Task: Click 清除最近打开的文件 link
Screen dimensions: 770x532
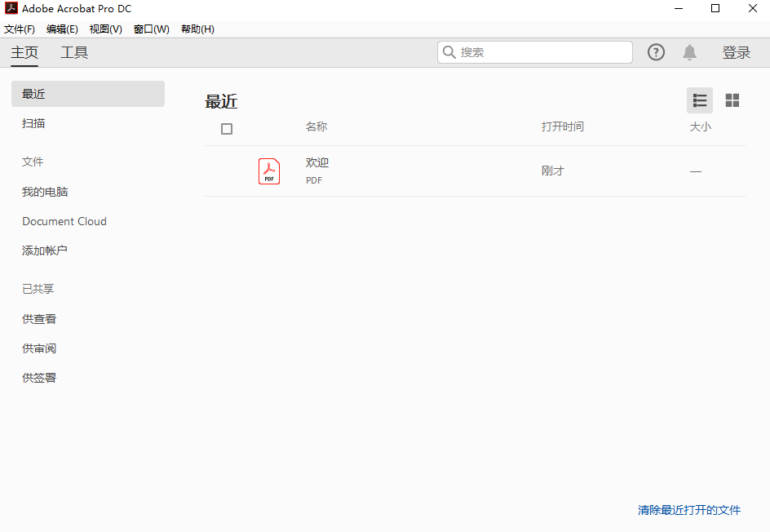Action: click(x=689, y=510)
